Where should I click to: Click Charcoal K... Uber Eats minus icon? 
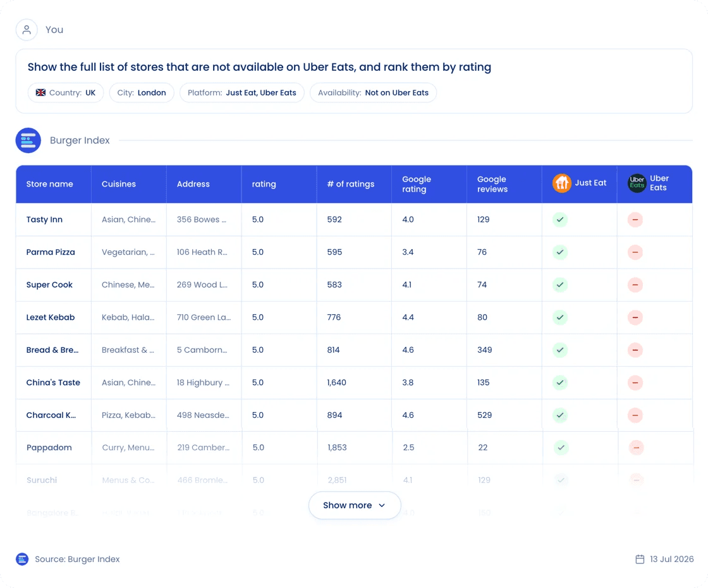point(635,415)
